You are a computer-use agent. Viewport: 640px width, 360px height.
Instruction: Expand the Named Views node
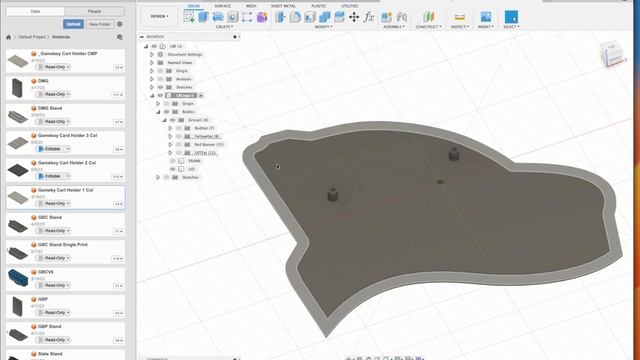tap(152, 62)
